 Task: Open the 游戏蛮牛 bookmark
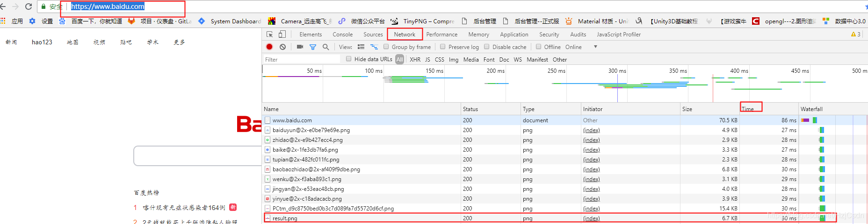(726, 21)
